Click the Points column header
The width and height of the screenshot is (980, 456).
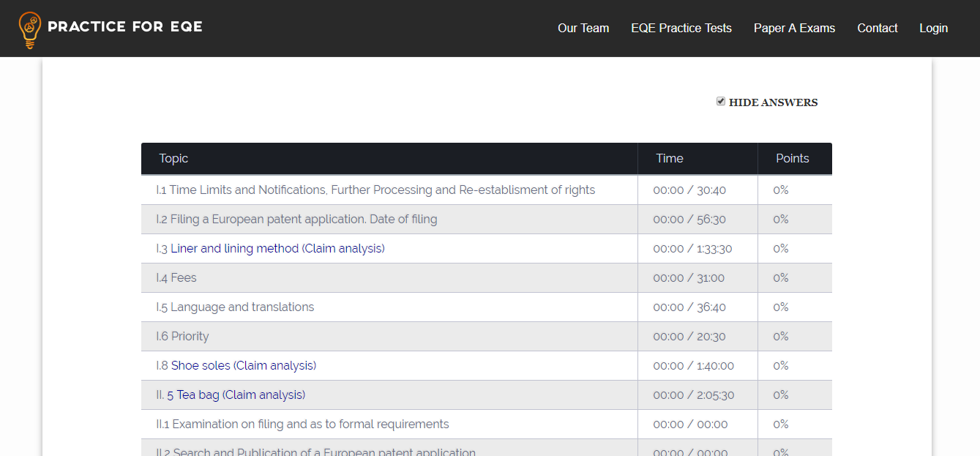click(x=792, y=158)
